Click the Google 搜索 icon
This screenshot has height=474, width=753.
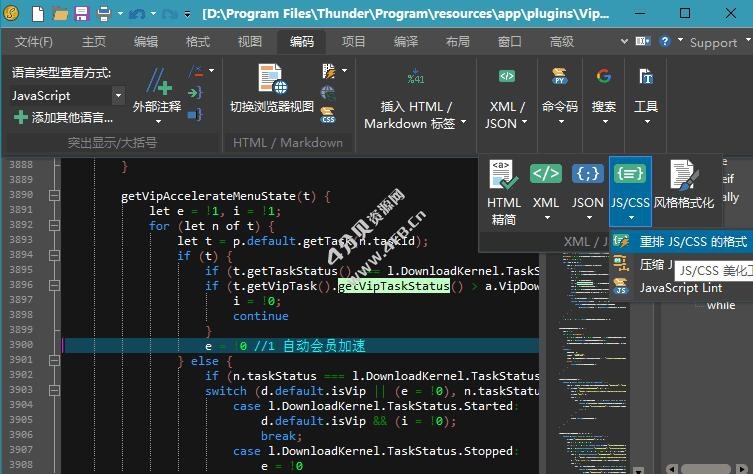tap(604, 76)
